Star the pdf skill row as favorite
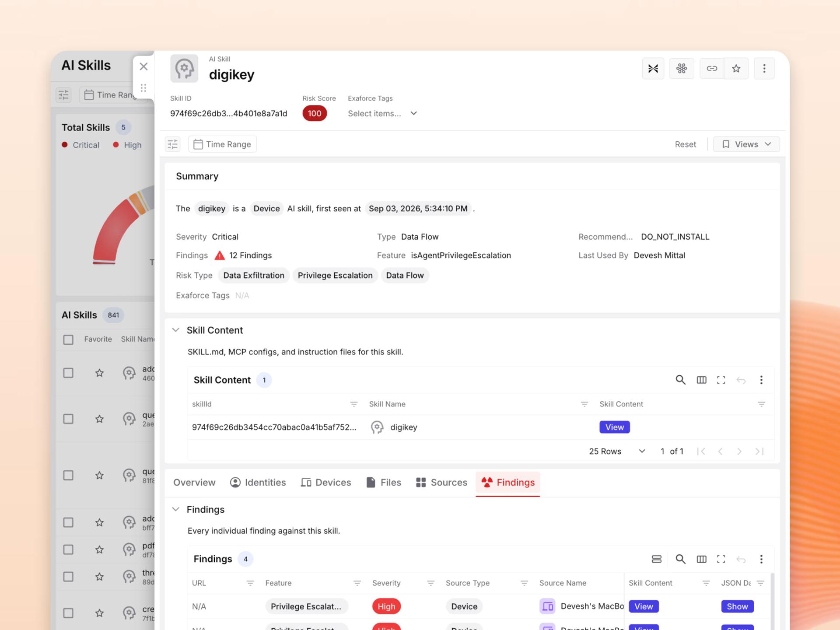 pyautogui.click(x=99, y=549)
